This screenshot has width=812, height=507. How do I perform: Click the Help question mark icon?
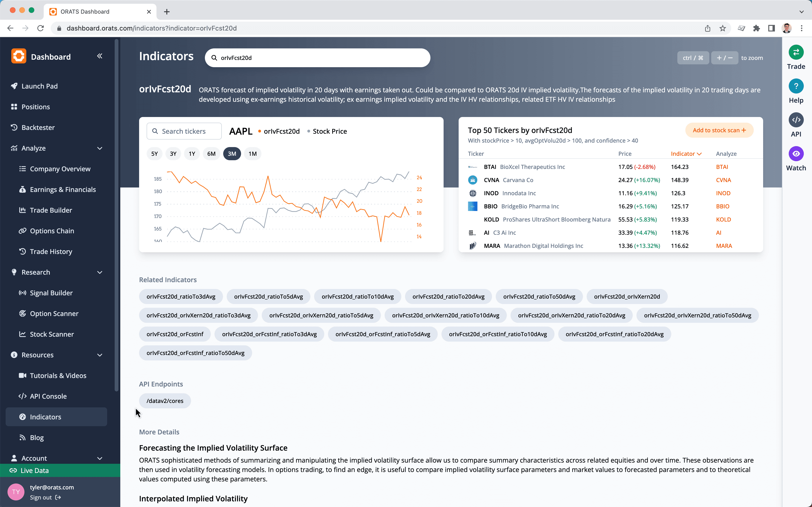(796, 86)
